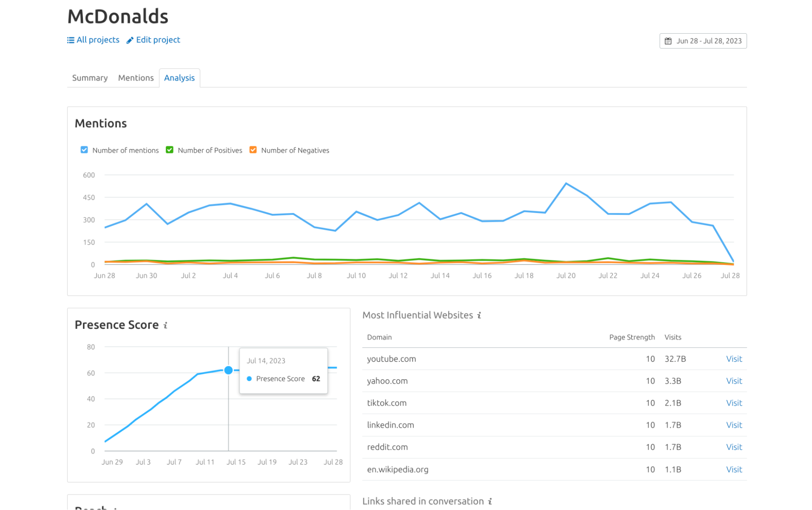This screenshot has height=510, width=812.
Task: Visit link for reddit.com
Action: click(x=734, y=447)
